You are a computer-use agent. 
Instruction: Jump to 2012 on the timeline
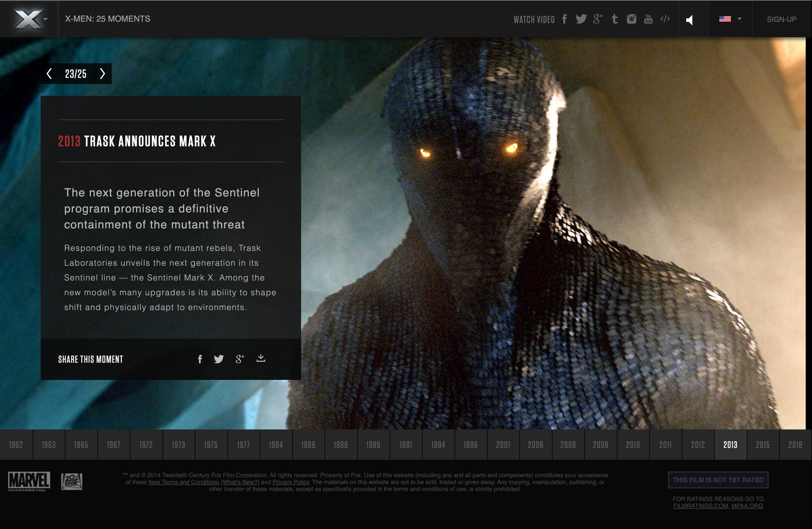[x=698, y=445]
